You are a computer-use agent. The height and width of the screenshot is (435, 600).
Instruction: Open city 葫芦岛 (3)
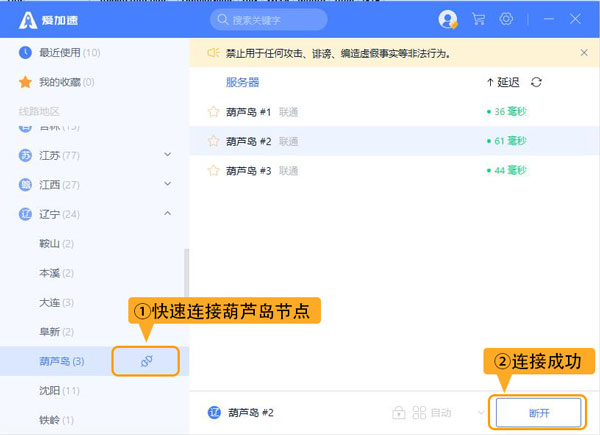click(62, 361)
